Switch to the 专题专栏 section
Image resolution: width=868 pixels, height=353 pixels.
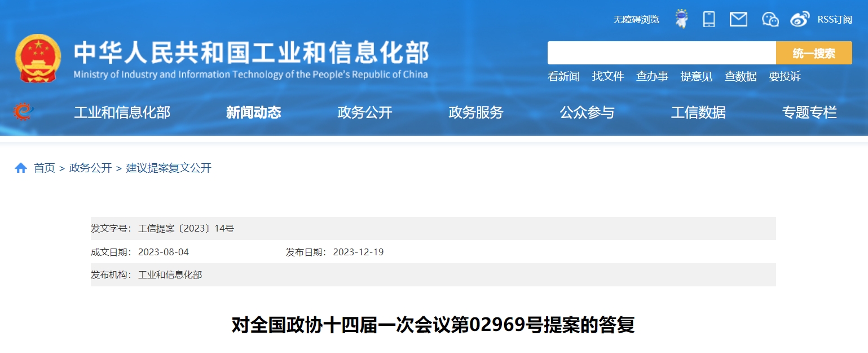pos(809,112)
